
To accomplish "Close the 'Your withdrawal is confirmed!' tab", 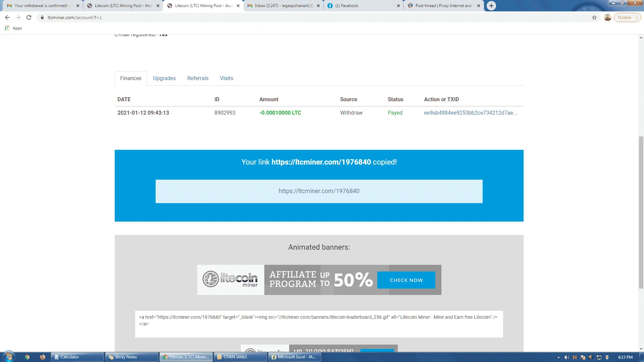I will (x=78, y=6).
